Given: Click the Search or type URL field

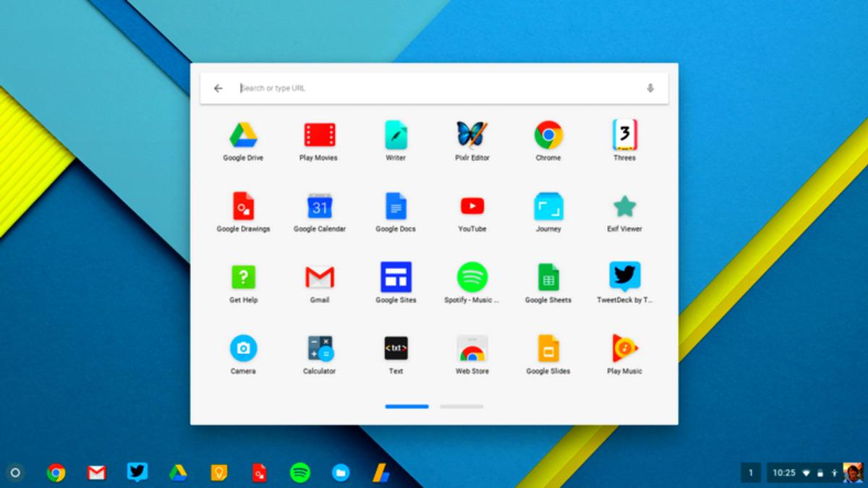Looking at the screenshot, I should point(434,88).
